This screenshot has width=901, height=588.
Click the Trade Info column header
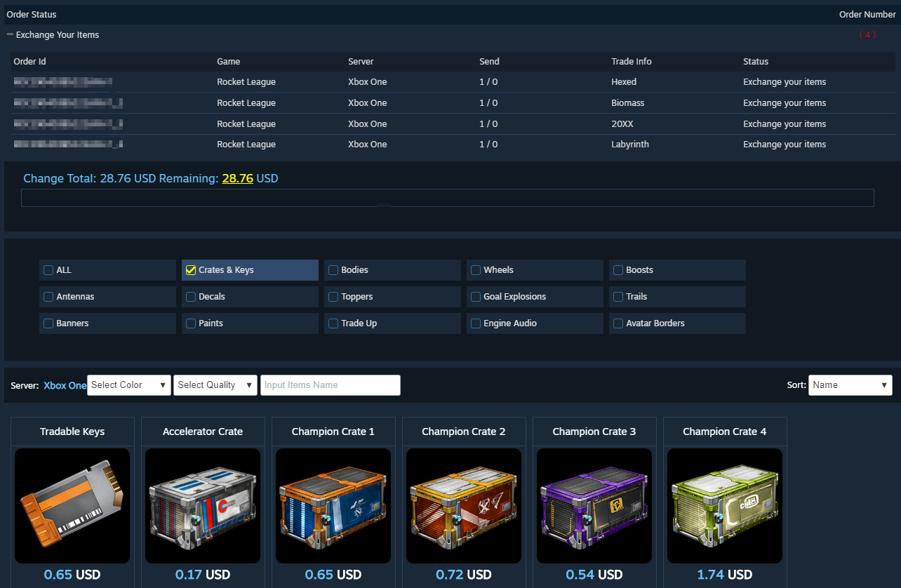[x=632, y=62]
